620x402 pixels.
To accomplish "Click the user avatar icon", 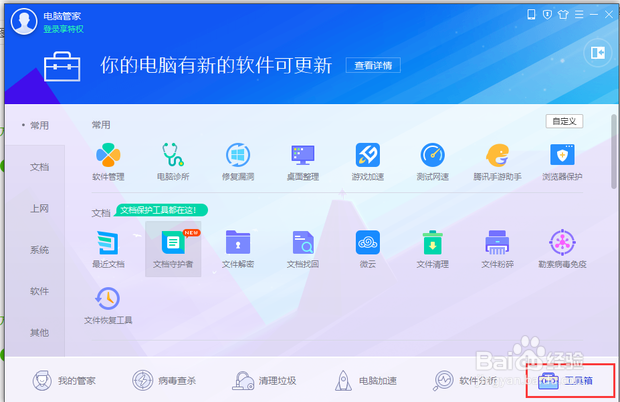I will pyautogui.click(x=24, y=21).
